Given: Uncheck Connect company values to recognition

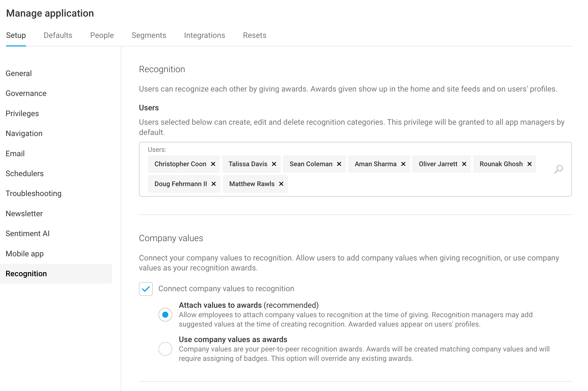Looking at the screenshot, I should 146,289.
